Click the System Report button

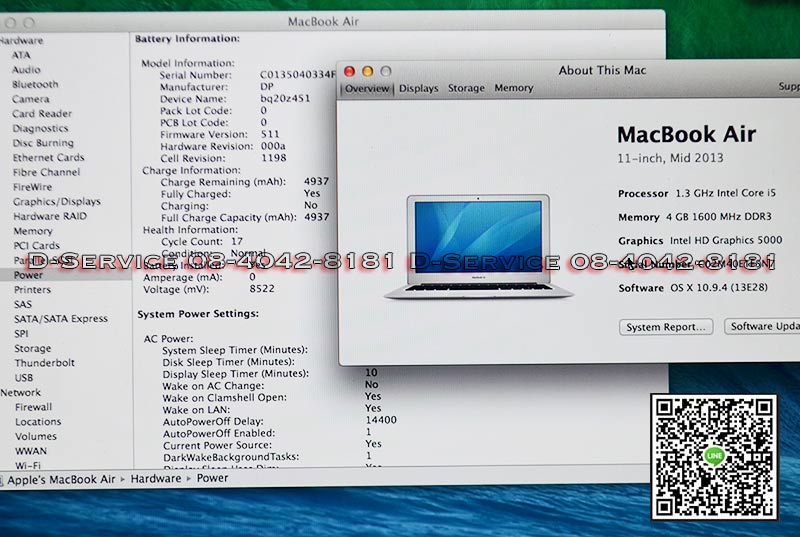(666, 327)
